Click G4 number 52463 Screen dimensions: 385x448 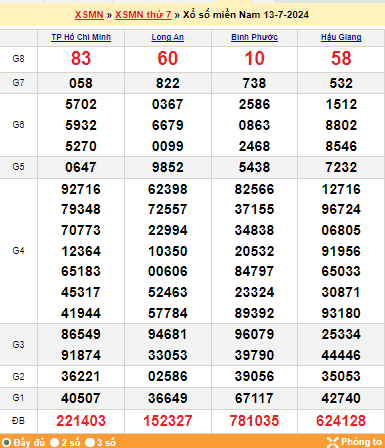tap(168, 292)
